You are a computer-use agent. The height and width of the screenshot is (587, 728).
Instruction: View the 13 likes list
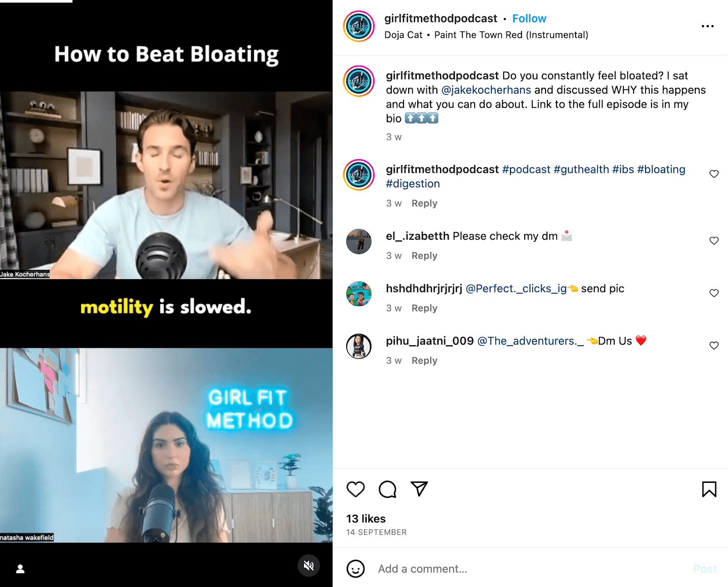tap(366, 519)
